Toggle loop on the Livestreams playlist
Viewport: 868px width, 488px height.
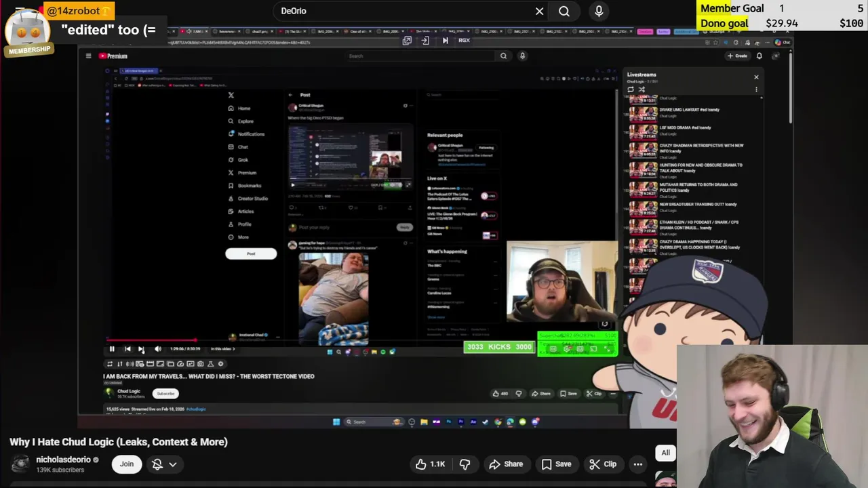click(x=631, y=89)
